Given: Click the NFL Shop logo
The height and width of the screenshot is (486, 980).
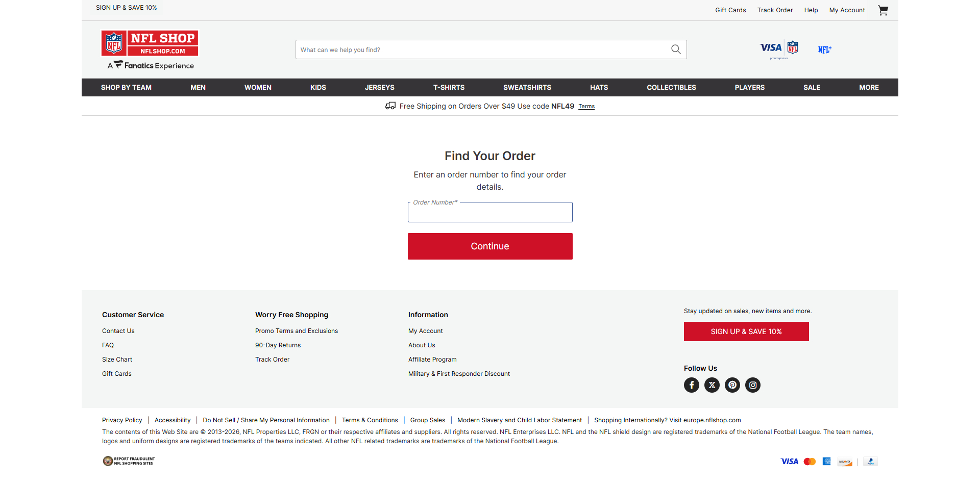Looking at the screenshot, I should pyautogui.click(x=149, y=43).
